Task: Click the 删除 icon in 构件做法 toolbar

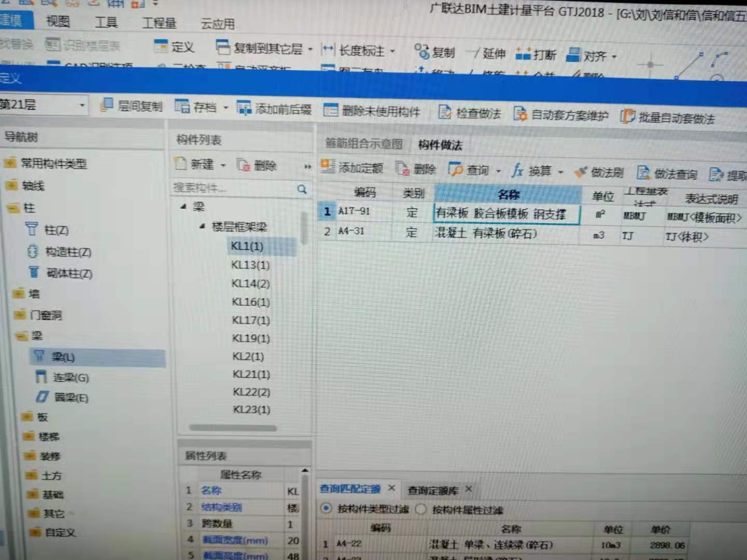Action: click(x=403, y=168)
